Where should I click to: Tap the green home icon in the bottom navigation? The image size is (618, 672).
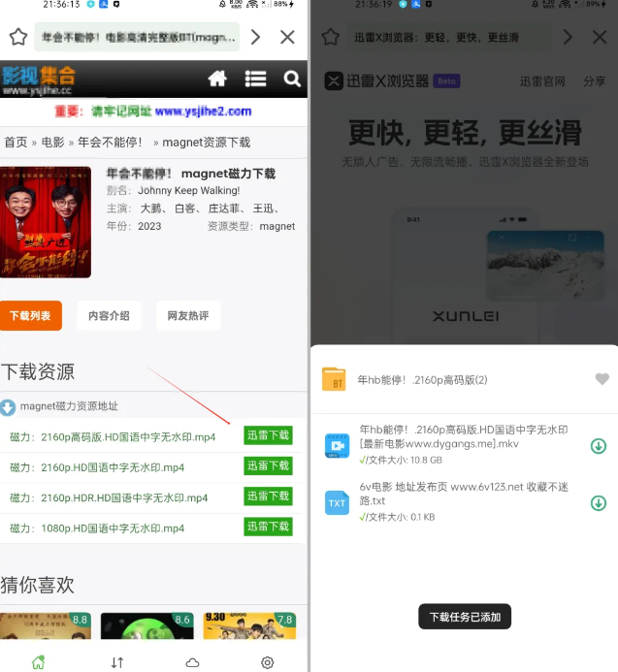coord(38,662)
